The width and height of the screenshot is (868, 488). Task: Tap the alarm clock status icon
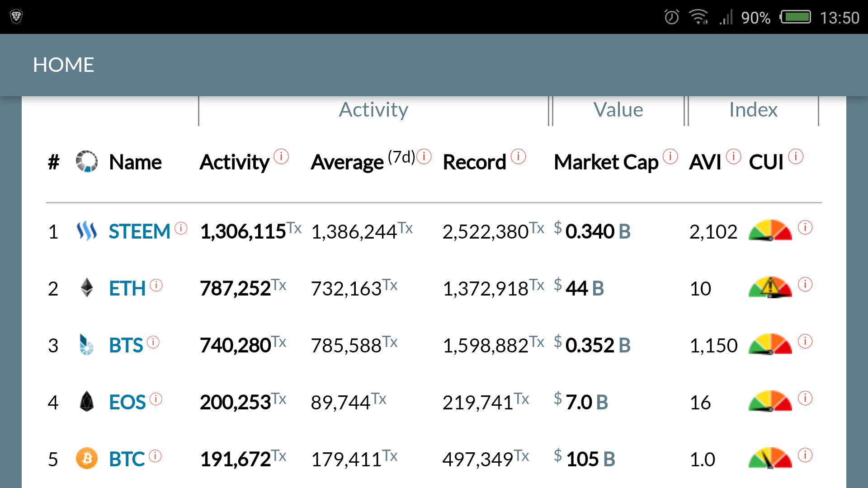point(671,17)
